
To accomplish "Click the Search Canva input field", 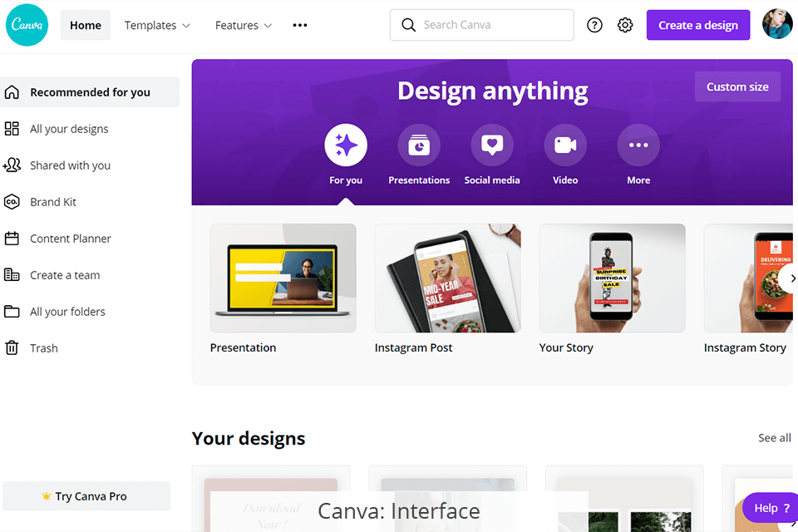I will [x=481, y=25].
